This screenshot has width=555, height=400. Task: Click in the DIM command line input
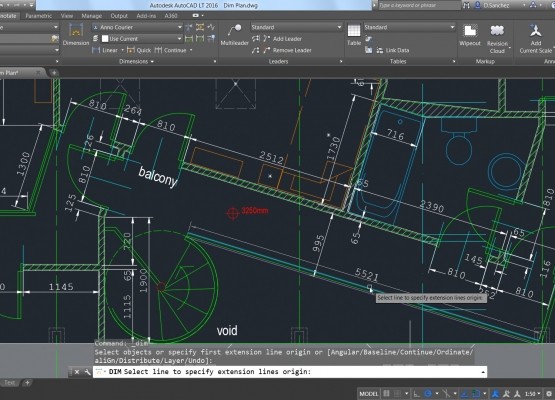[x=290, y=372]
